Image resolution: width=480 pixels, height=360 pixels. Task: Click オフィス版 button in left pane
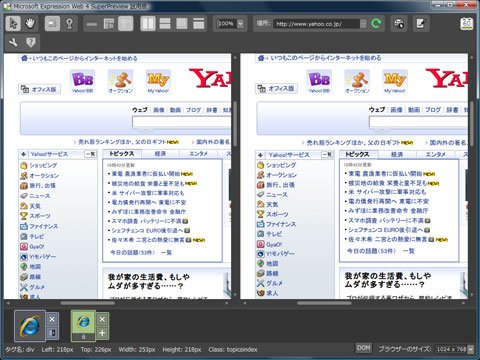pyautogui.click(x=40, y=89)
